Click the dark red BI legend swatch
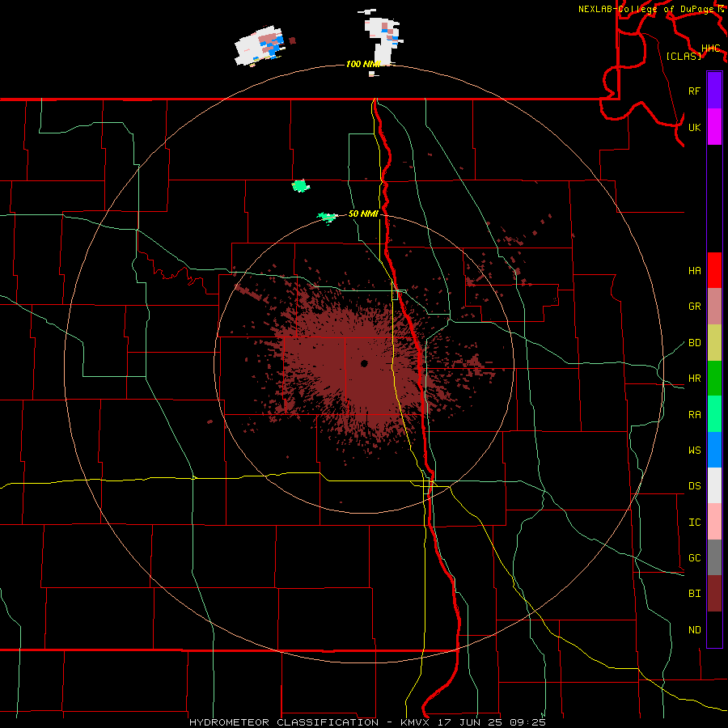 point(714,594)
